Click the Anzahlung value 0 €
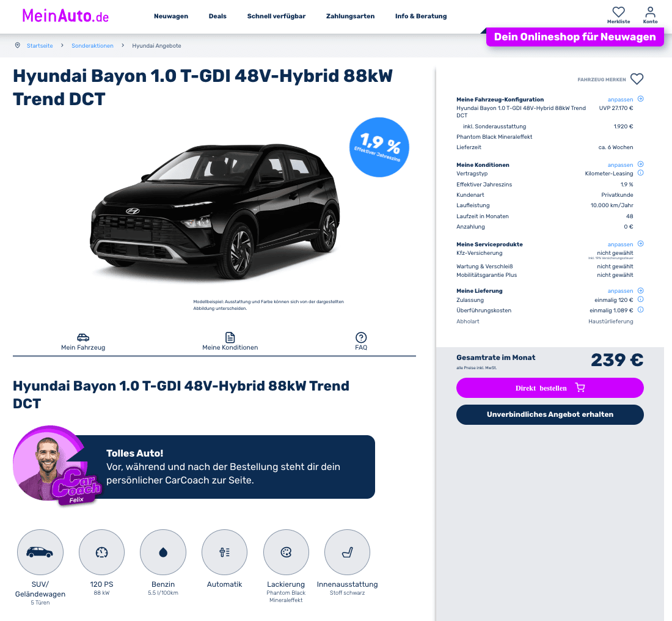672x621 pixels. [x=628, y=227]
